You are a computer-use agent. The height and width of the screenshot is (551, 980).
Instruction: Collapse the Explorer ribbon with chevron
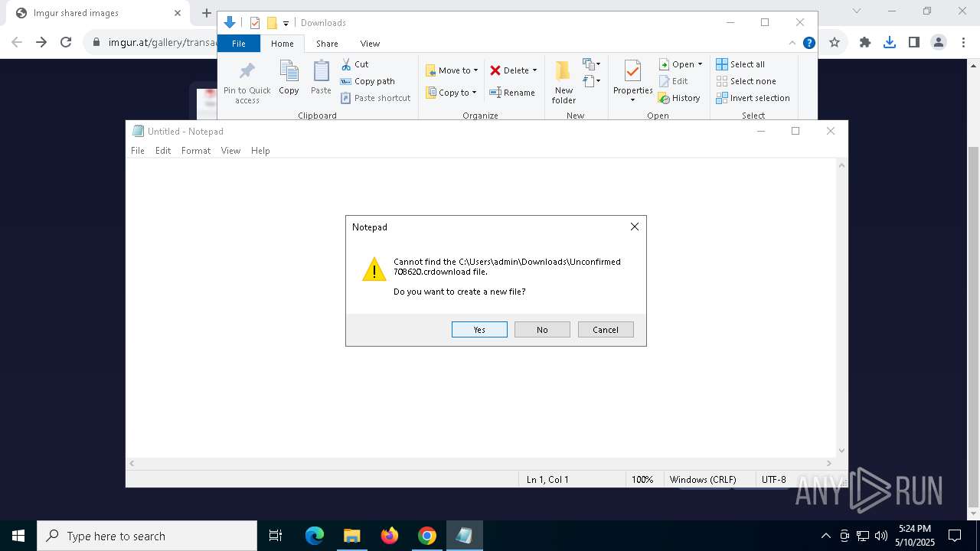click(792, 44)
